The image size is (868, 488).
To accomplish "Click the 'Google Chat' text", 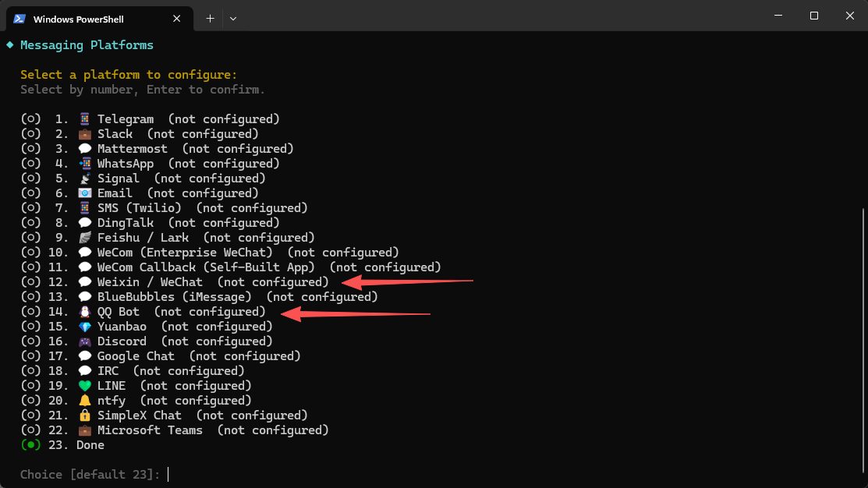I will click(136, 356).
